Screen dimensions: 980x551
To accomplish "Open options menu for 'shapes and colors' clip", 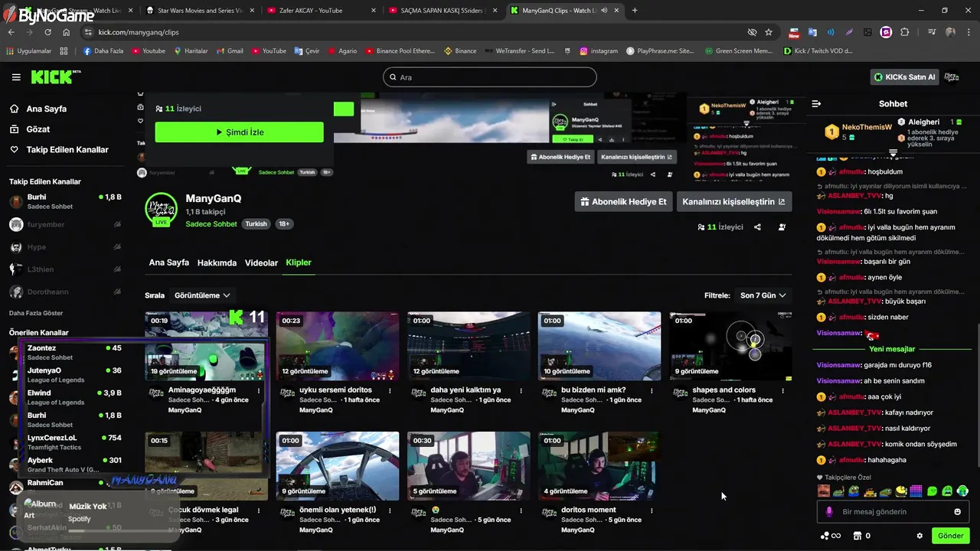I will 782,390.
